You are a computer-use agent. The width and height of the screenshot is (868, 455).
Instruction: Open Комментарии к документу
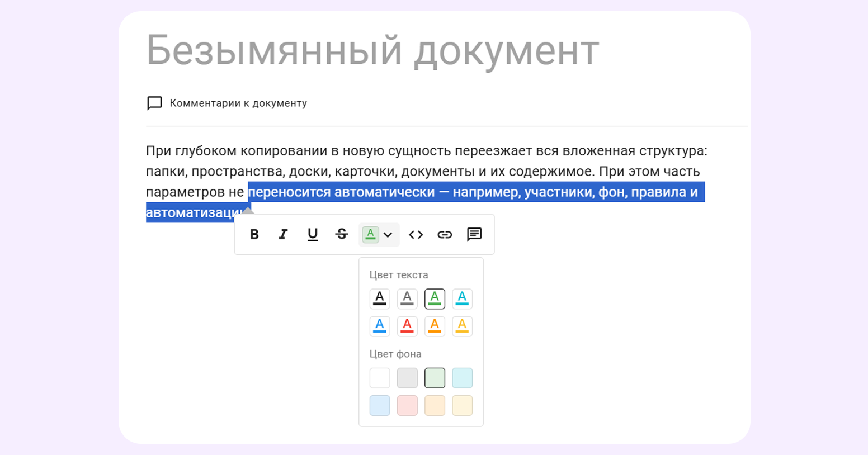coord(238,103)
